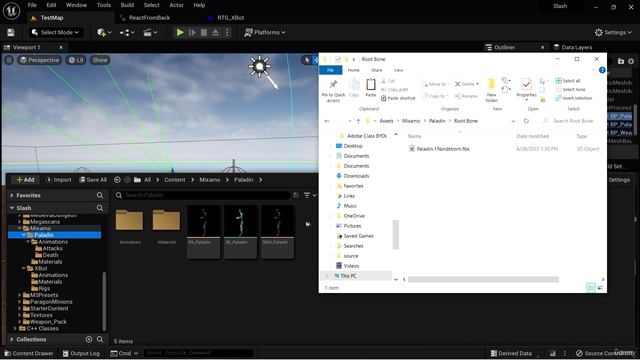Viewport: 640px width, 360px height.
Task: Switch to the RTG_XBot tab
Action: pyautogui.click(x=231, y=18)
